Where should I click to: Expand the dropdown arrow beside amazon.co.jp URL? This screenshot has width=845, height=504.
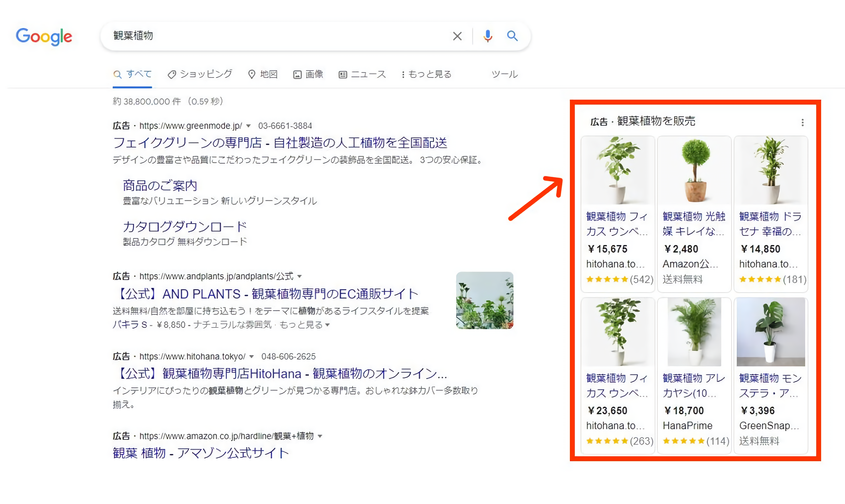[320, 436]
